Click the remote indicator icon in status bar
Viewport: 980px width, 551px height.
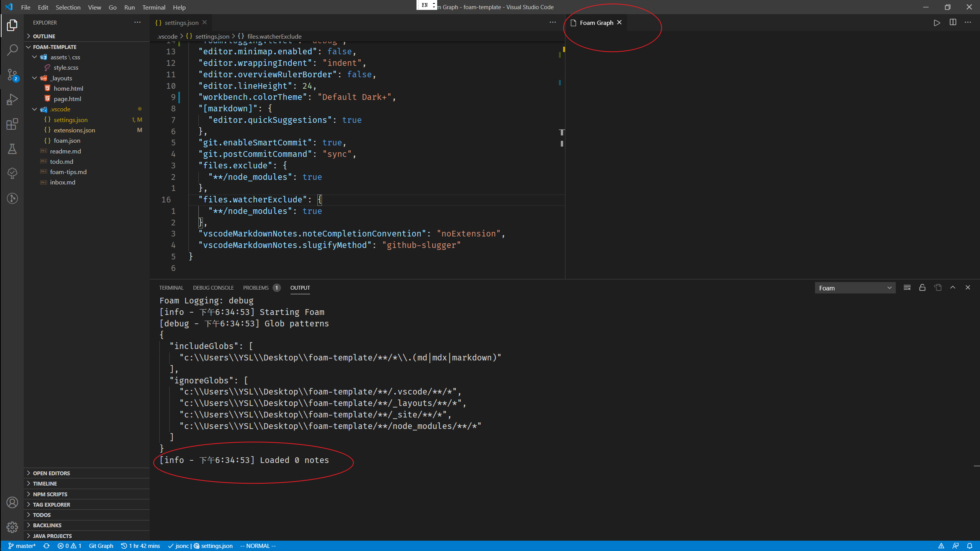pos(956,546)
